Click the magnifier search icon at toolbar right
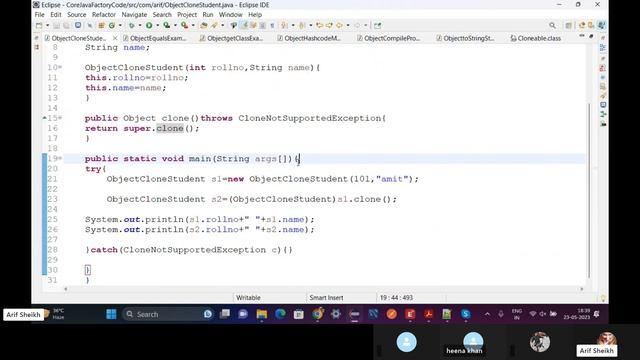 [552, 25]
